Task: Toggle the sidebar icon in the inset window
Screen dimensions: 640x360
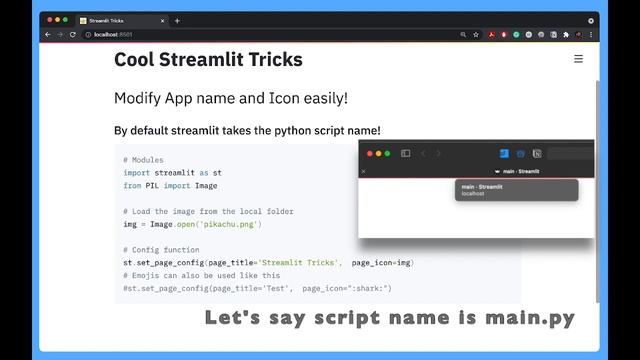Action: (x=405, y=153)
